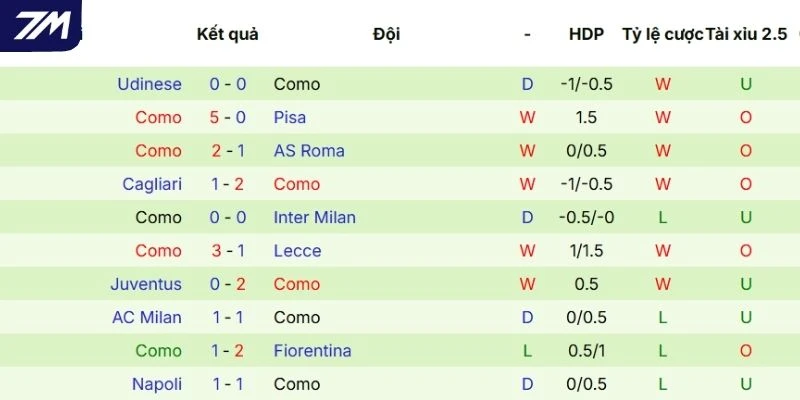Screen dimensions: 800x400
Task: Open the Pisa team link
Action: coord(290,117)
